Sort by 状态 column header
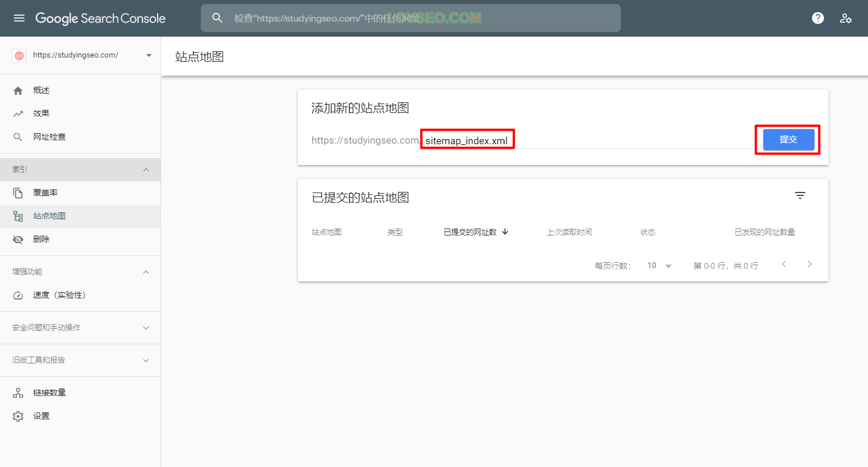Image resolution: width=868 pixels, height=467 pixels. 648,232
